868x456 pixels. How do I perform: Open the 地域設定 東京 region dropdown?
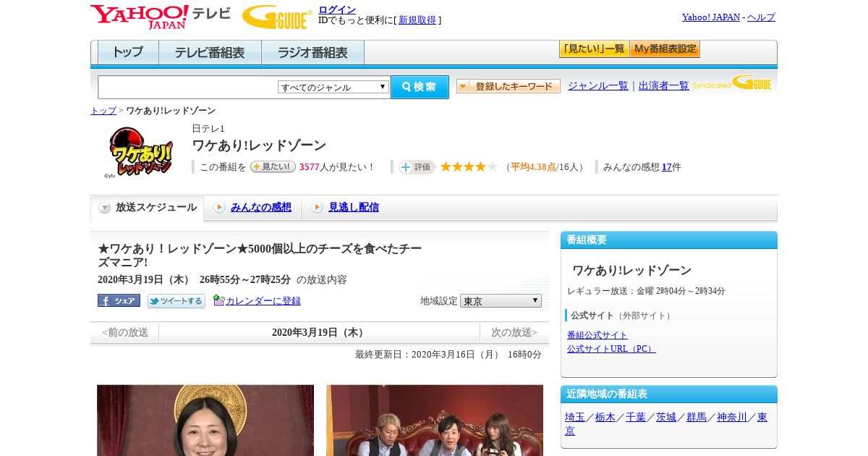[501, 300]
